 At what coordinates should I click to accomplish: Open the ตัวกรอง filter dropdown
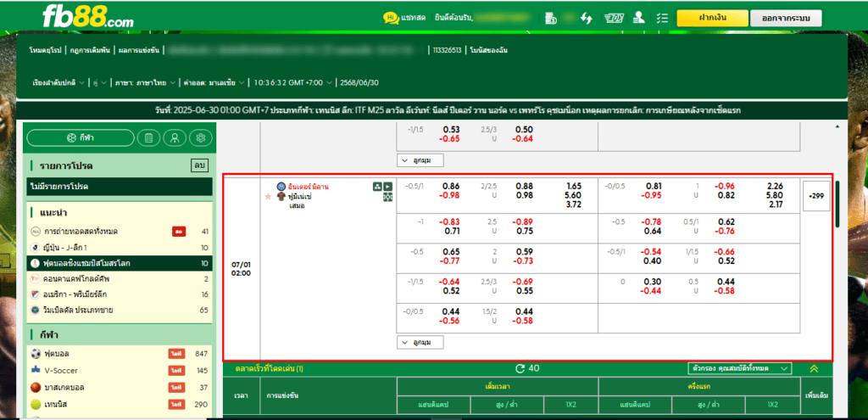coord(739,368)
